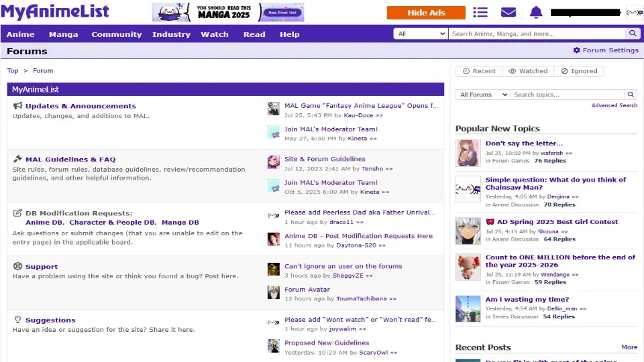Open the Support board
The height and width of the screenshot is (362, 644).
(x=42, y=266)
